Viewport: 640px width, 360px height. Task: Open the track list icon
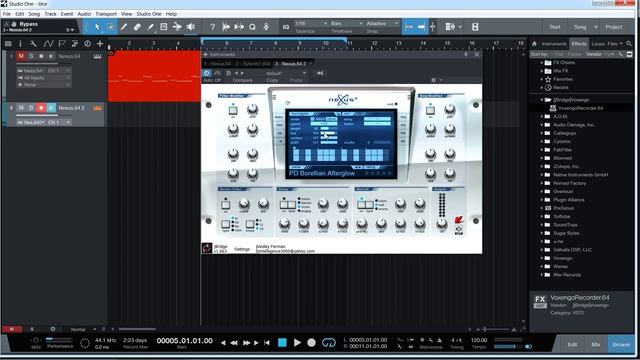tap(8, 43)
